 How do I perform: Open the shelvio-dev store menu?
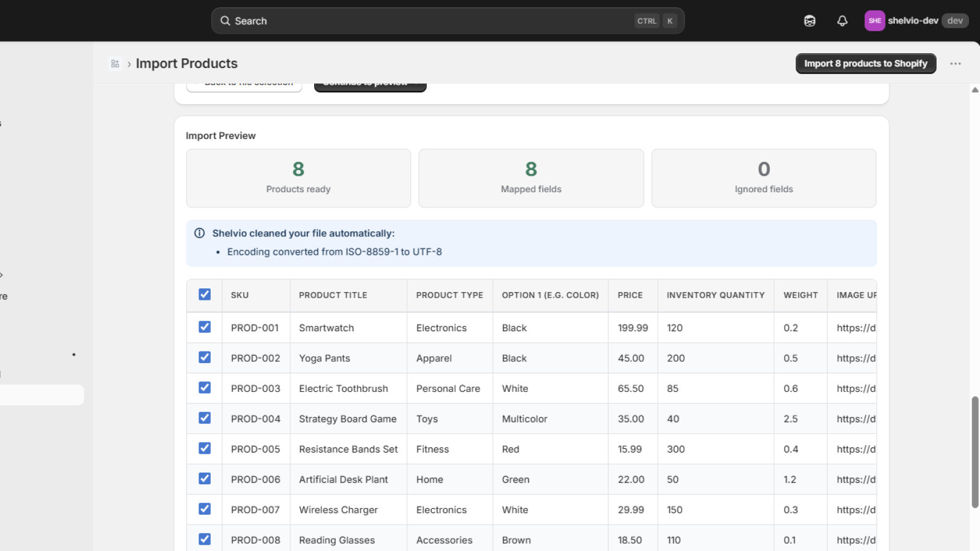(916, 21)
